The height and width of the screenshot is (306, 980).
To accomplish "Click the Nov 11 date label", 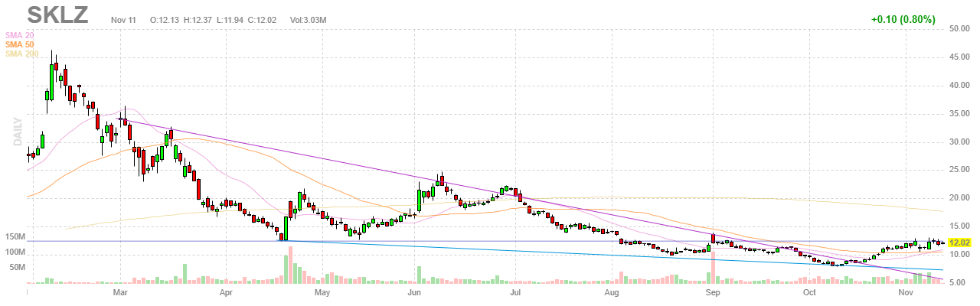I will 122,18.
